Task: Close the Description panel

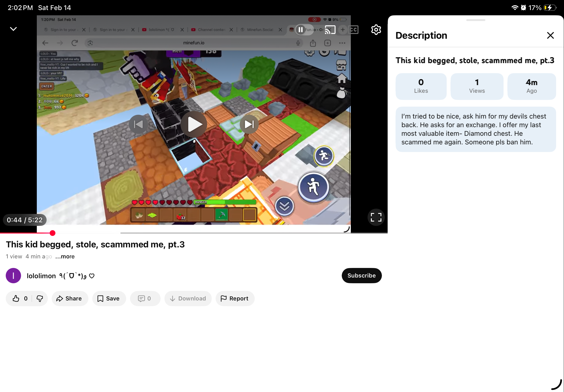Action: pos(550,35)
